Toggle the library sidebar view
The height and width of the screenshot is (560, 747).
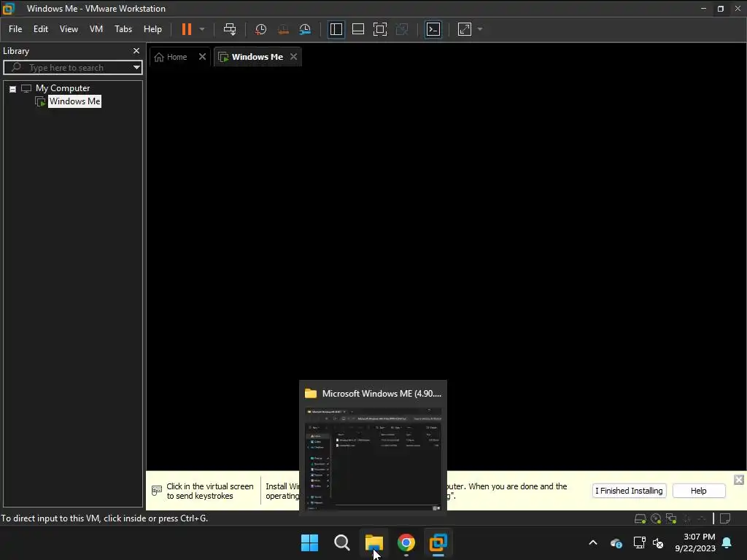(x=336, y=29)
